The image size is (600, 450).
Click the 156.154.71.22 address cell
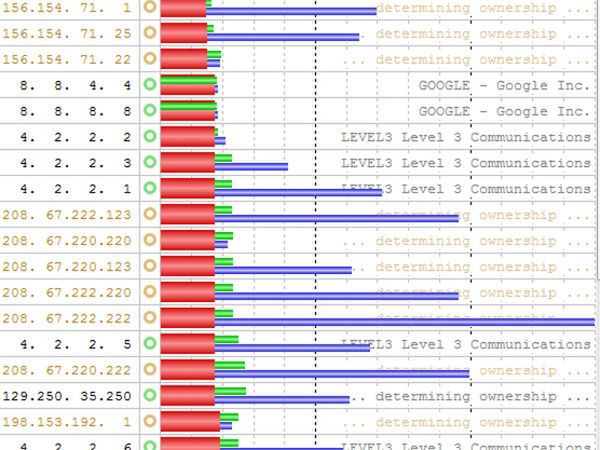(x=67, y=60)
